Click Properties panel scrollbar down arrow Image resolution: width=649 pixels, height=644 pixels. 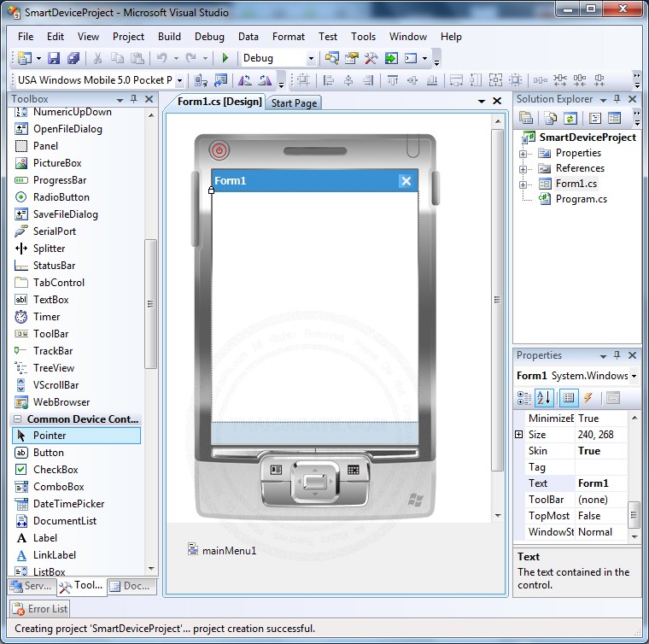click(x=634, y=536)
